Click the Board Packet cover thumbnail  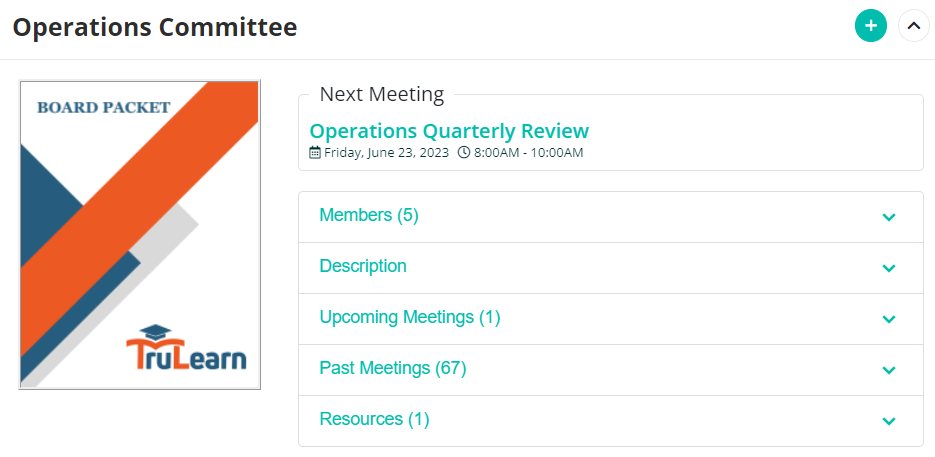(140, 234)
